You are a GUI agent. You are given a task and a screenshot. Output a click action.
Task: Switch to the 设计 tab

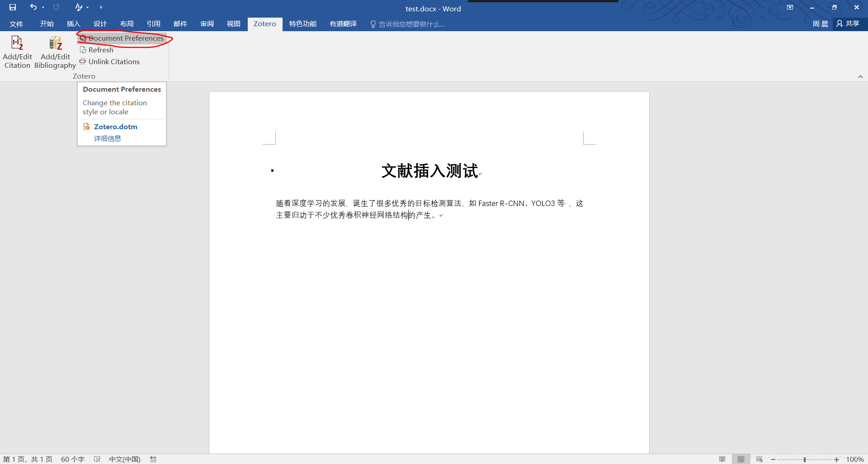(x=100, y=24)
